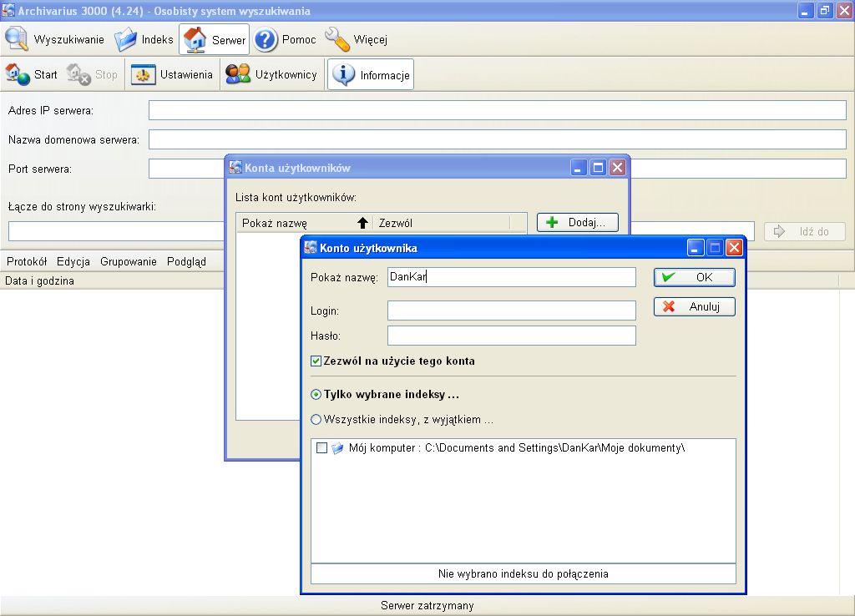Select Mój komputer index path text
The width and height of the screenshot is (855, 616).
tap(516, 447)
